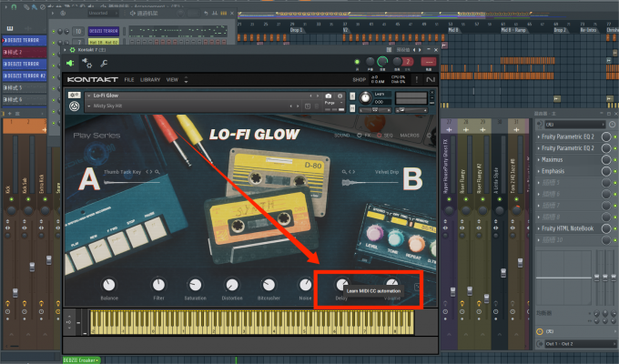Go to previous instrument arrow on Lo-Fi Glow row
Screen dimensions: 619x364
point(310,96)
